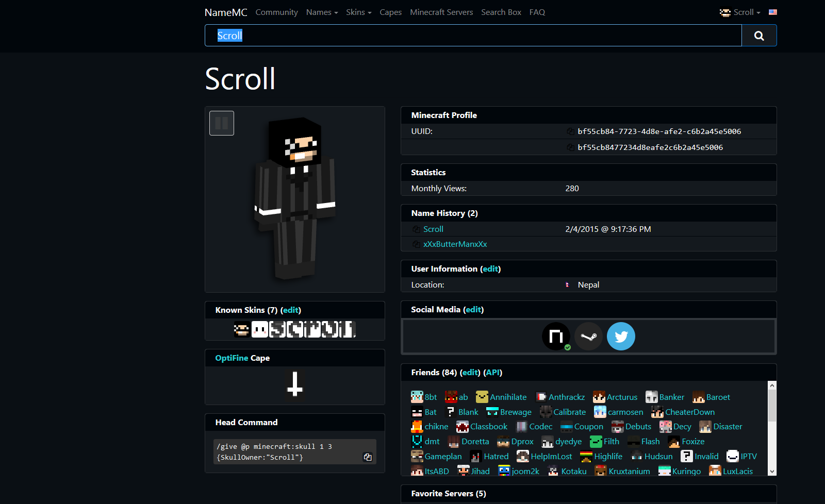Expand the Names dropdown menu

[x=322, y=12]
